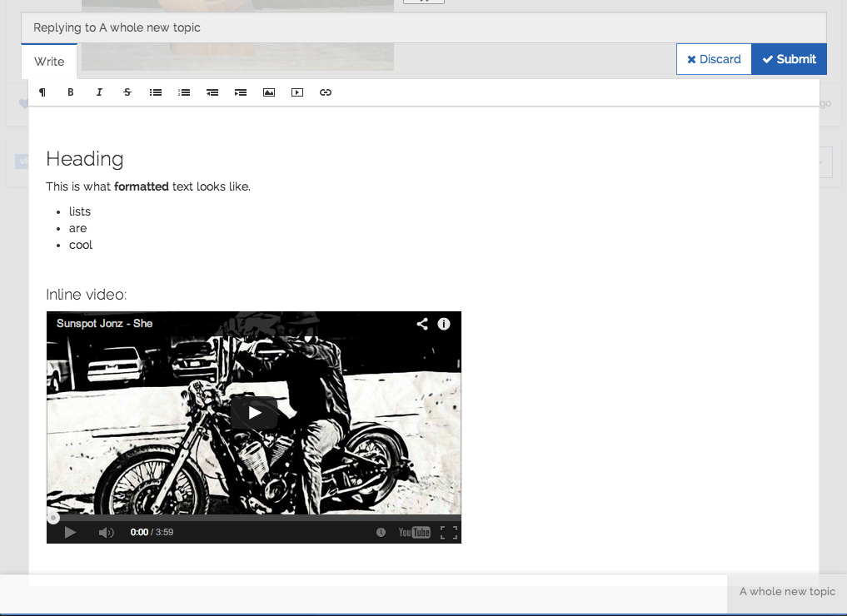Indent the current paragraph
This screenshot has width=847, height=616.
tap(241, 92)
